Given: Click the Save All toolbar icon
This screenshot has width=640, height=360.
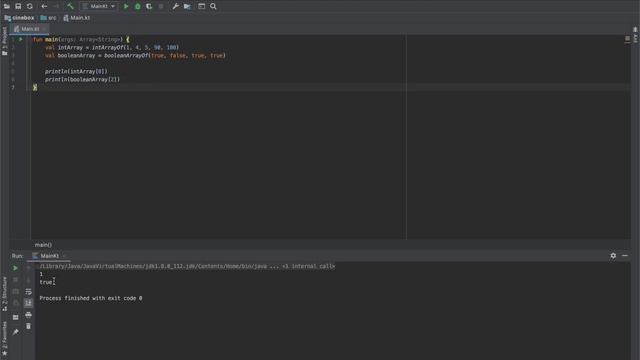Looking at the screenshot, I should (18, 6).
